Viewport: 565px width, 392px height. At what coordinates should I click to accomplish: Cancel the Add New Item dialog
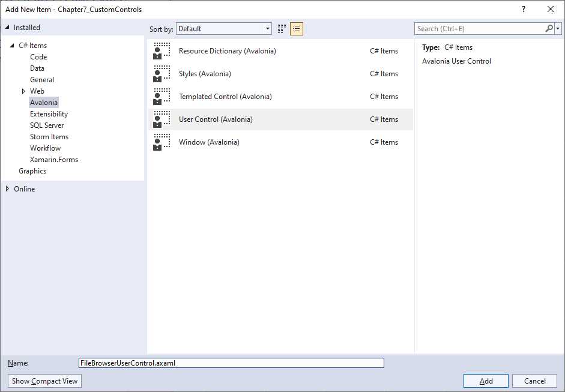[534, 381]
